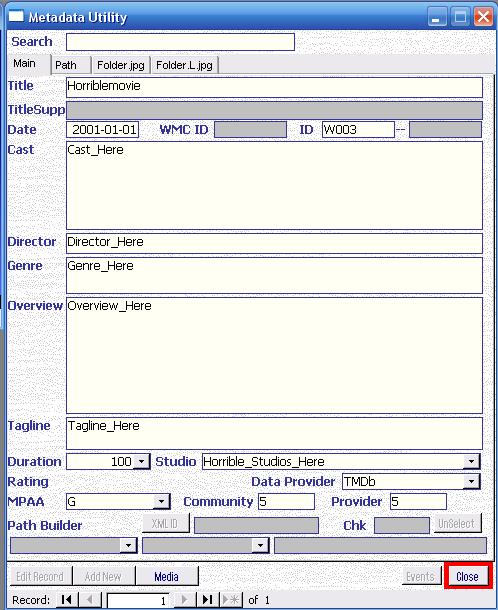Click the Overview label
The image size is (498, 610).
tap(35, 306)
